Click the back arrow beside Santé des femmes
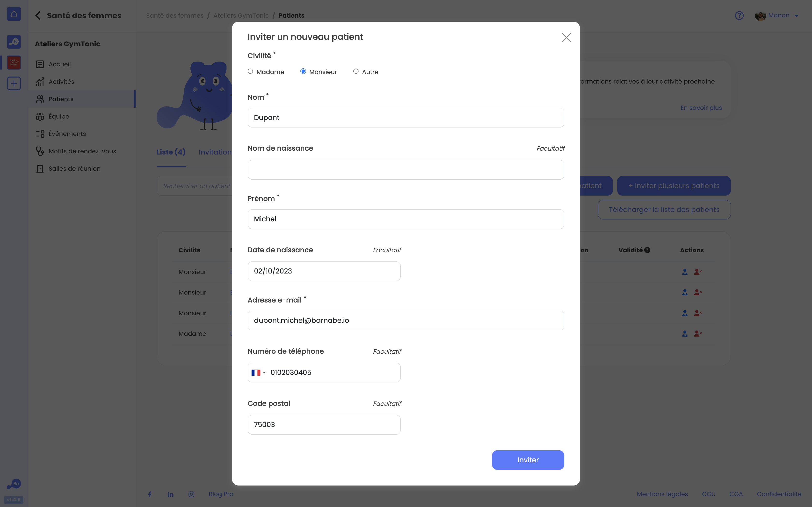 38,15
